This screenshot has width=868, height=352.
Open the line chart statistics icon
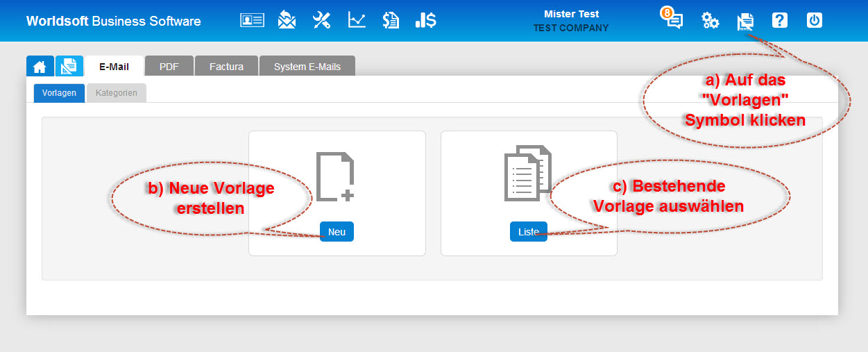tap(357, 20)
